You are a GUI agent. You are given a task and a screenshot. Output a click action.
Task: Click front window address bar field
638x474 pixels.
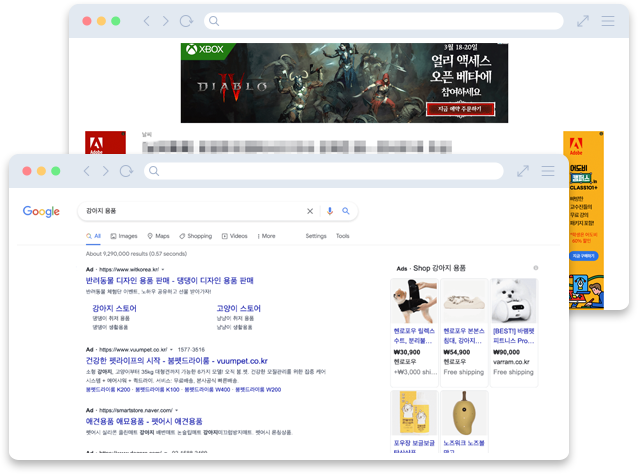(323, 171)
